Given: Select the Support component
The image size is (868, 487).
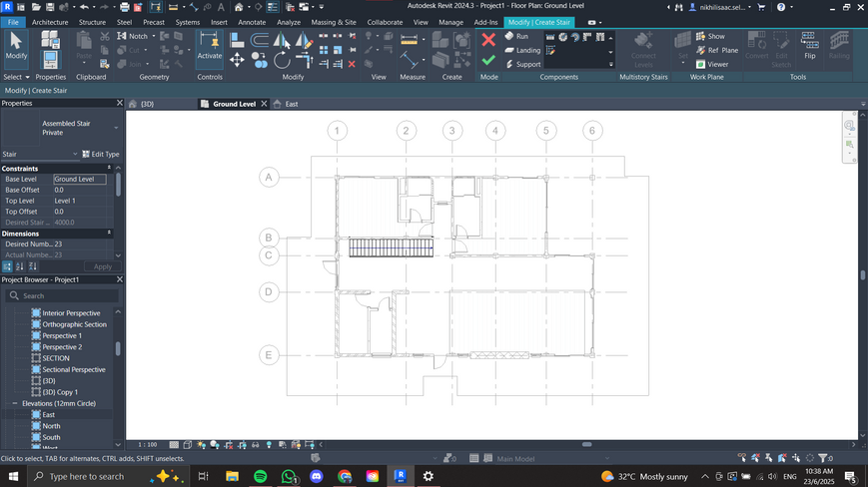Looking at the screenshot, I should point(522,64).
